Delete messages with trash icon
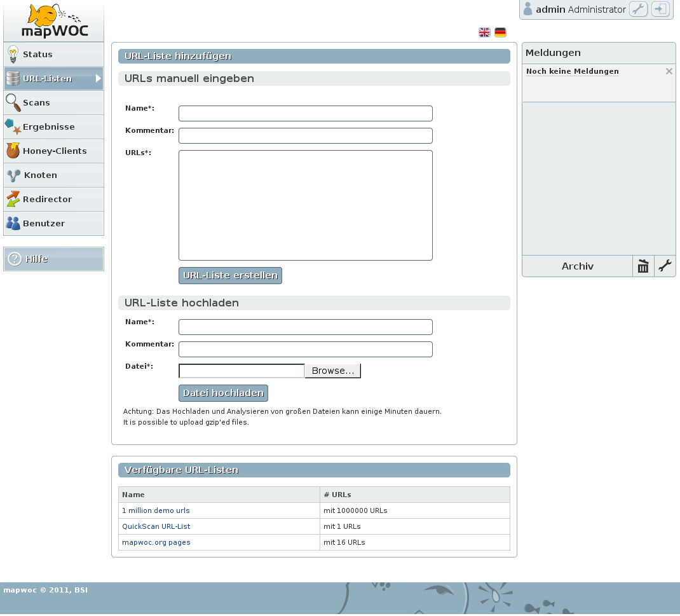This screenshot has height=616, width=680. [643, 266]
